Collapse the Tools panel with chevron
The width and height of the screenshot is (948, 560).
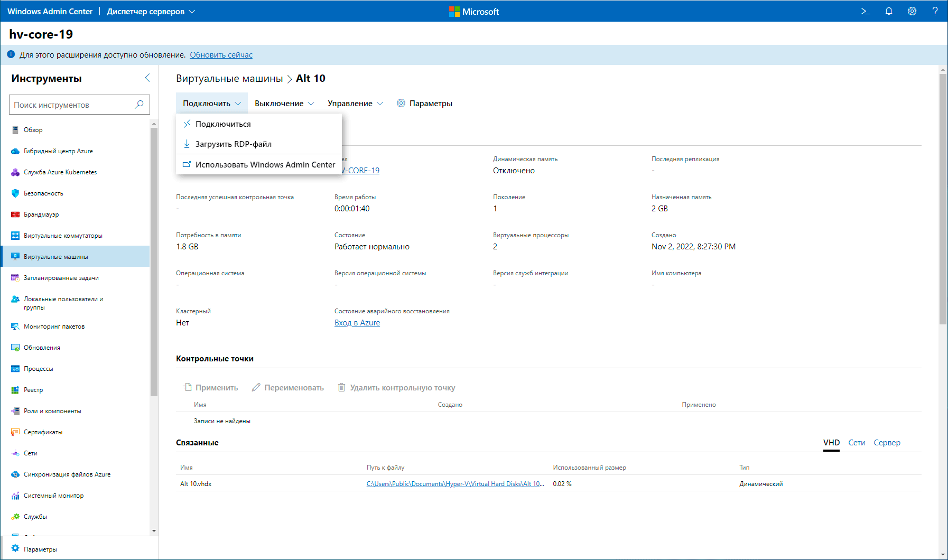[x=147, y=78]
